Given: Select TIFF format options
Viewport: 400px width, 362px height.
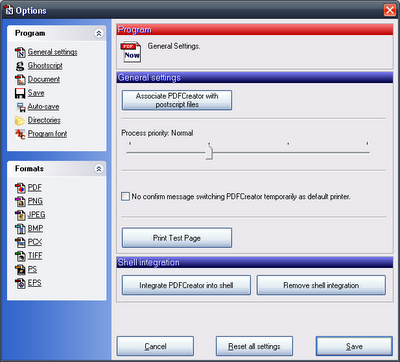Looking at the screenshot, I should (x=35, y=256).
